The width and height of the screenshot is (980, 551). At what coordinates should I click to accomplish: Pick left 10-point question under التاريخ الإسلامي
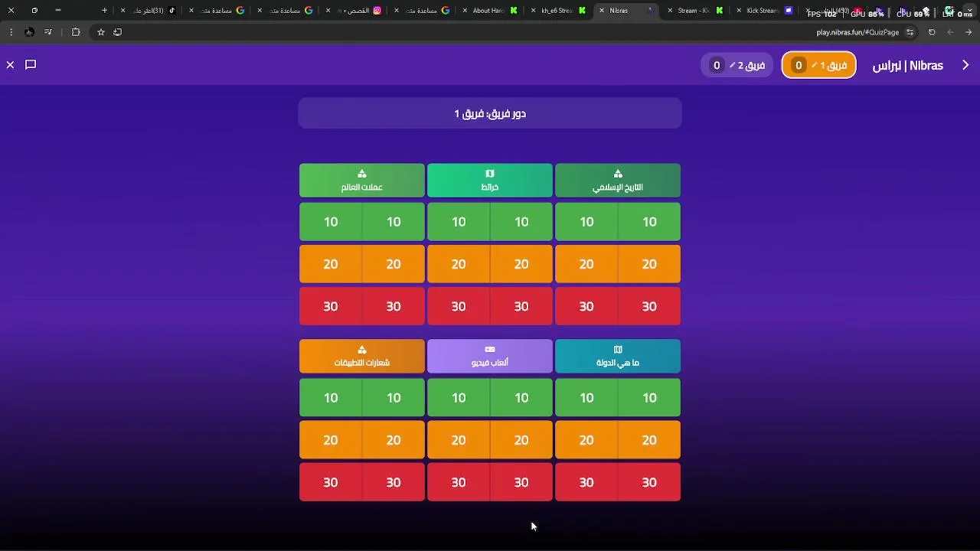pyautogui.click(x=586, y=222)
